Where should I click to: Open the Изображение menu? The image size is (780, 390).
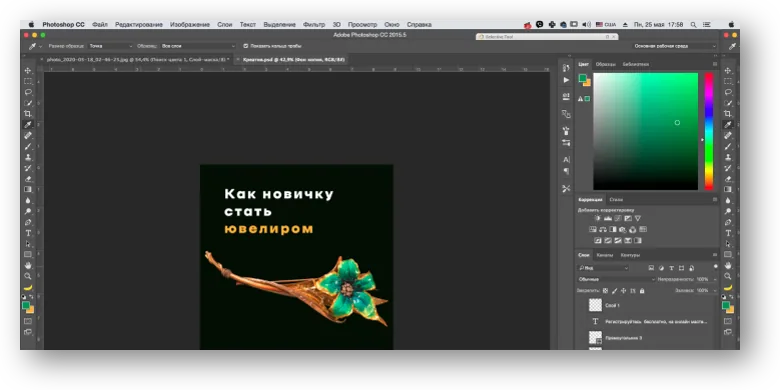[x=190, y=24]
